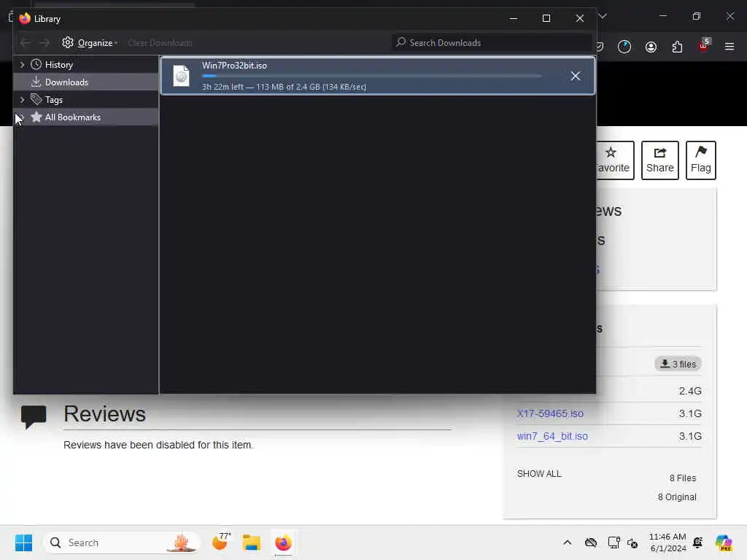This screenshot has width=747, height=560.
Task: Open win7_64_bit.iso link
Action: coord(553,436)
